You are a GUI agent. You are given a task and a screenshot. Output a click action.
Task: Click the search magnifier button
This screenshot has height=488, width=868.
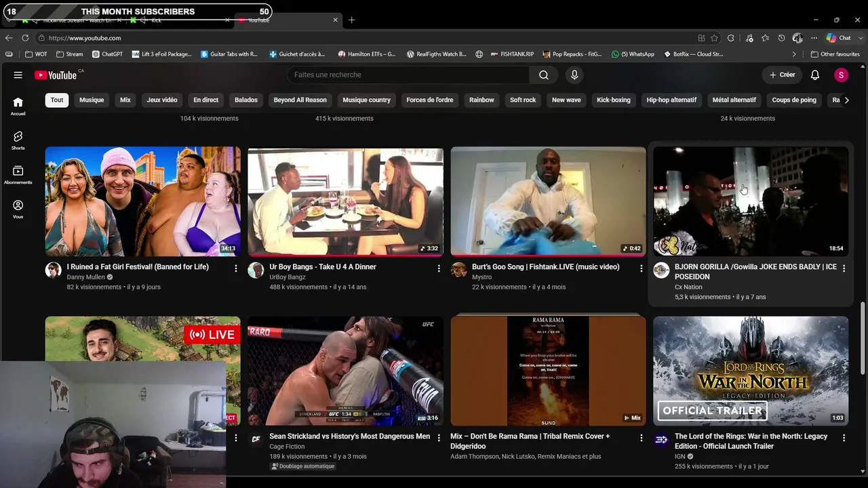[544, 75]
